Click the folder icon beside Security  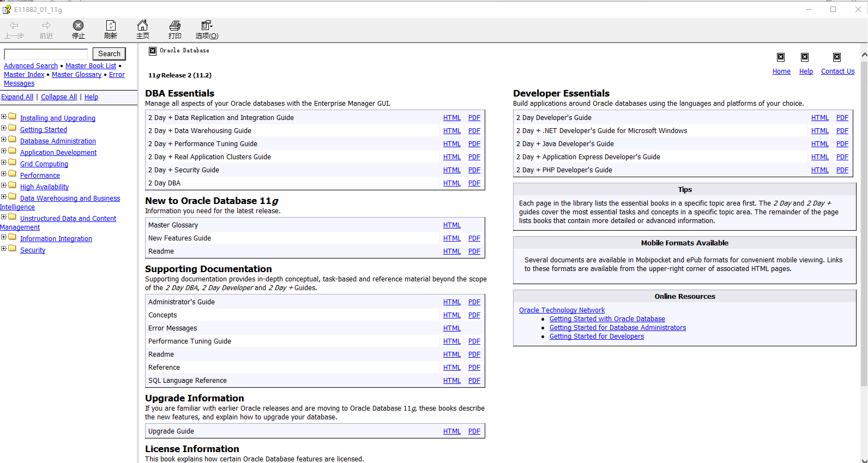point(12,249)
